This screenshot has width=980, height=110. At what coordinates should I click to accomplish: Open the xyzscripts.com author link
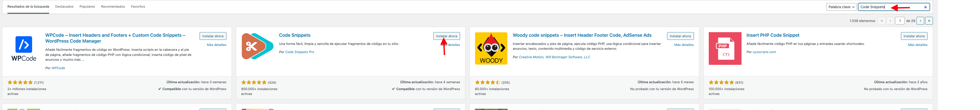click(x=764, y=52)
